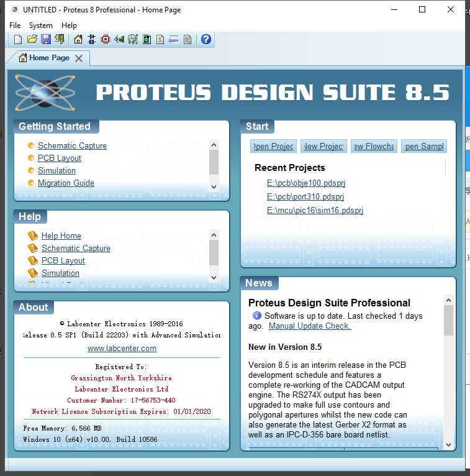
Task: Open the Migration Guide link
Action: click(x=66, y=183)
